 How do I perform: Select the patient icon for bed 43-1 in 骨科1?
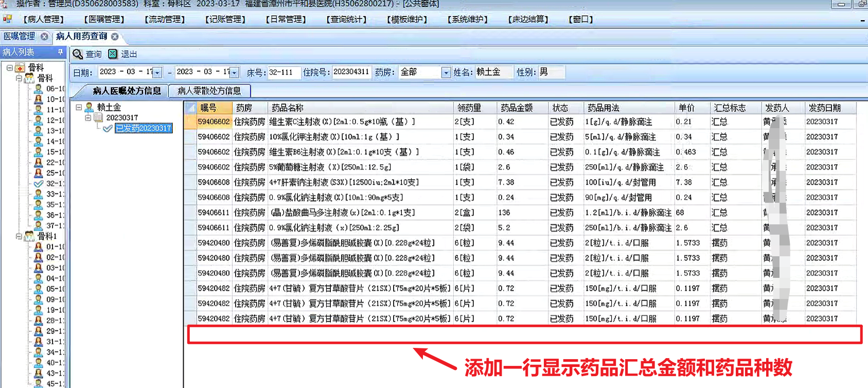(39, 373)
